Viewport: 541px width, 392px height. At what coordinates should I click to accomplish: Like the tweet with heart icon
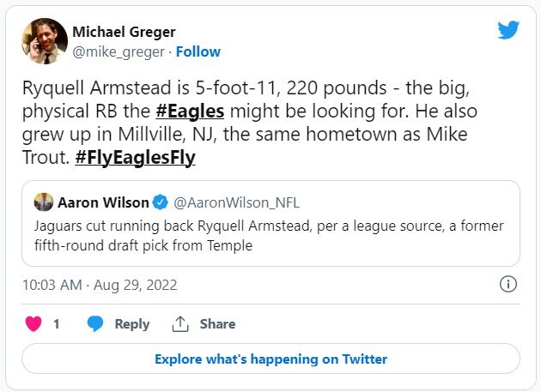coord(33,324)
